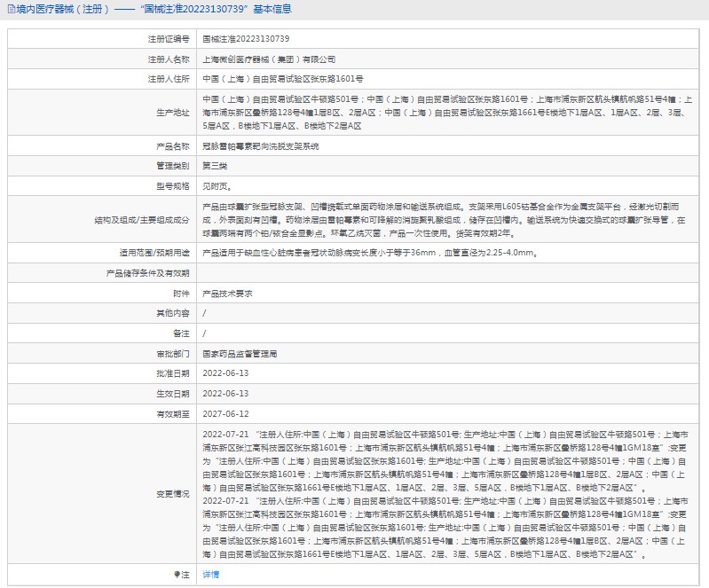Click the structure description mentioning L605钴基合金

pyautogui.click(x=444, y=220)
